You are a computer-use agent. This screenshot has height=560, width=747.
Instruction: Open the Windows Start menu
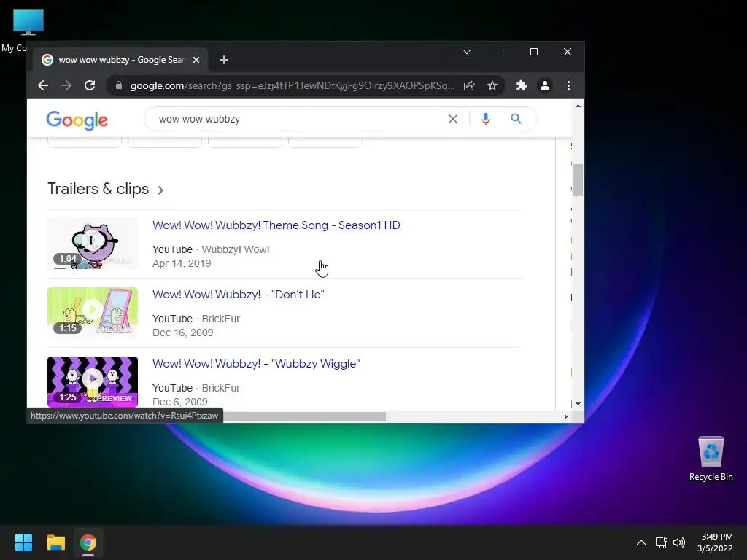[23, 542]
